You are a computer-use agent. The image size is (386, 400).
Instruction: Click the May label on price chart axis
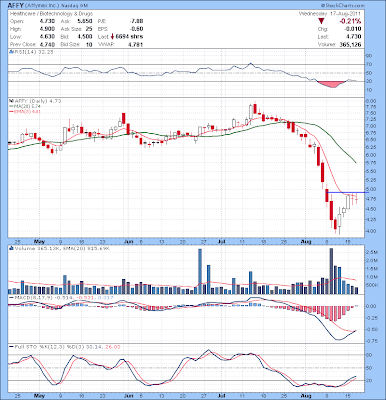(39, 241)
